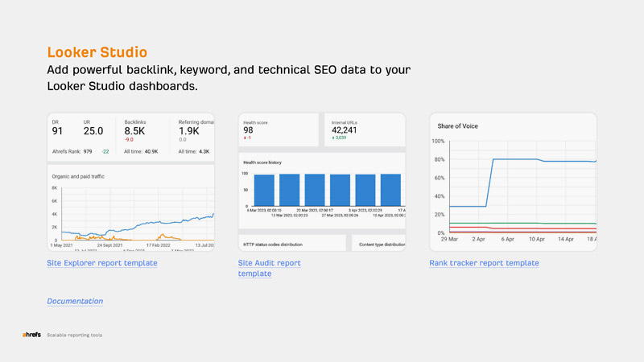The height and width of the screenshot is (362, 644).
Task: Open the Site Audit report template link
Action: (x=270, y=269)
